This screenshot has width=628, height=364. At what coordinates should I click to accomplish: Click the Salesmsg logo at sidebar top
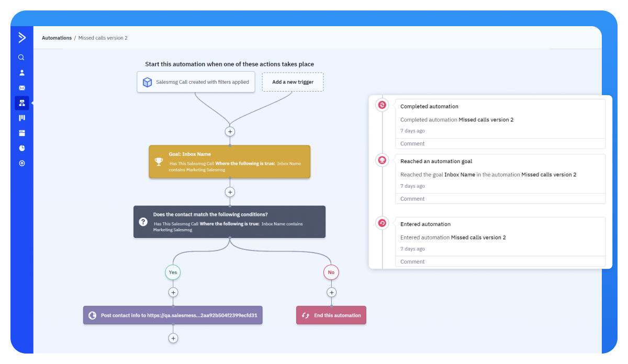21,38
